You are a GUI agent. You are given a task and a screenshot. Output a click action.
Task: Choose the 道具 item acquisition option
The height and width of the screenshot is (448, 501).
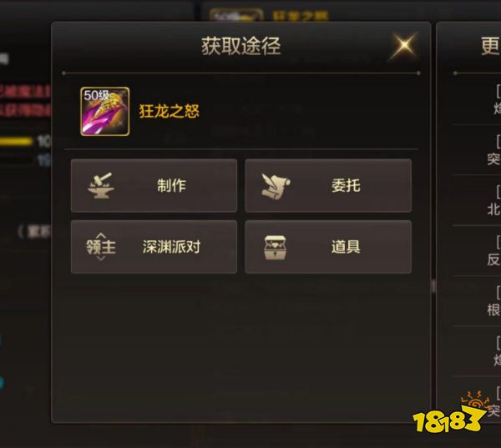coord(328,247)
